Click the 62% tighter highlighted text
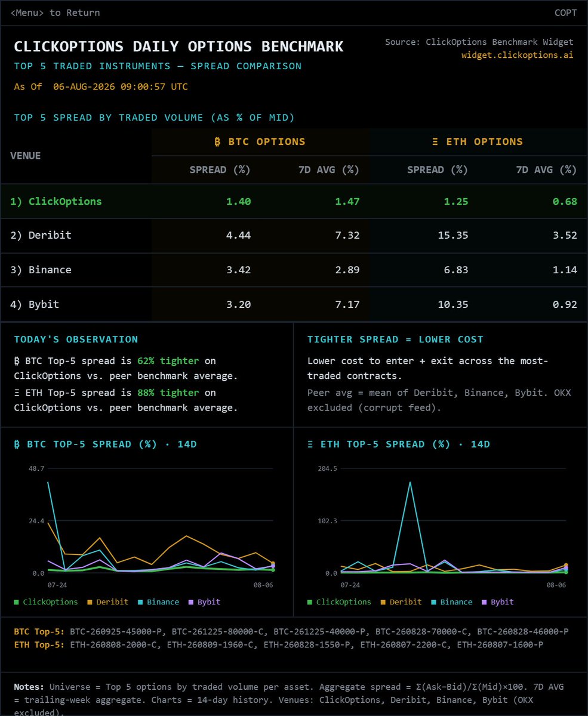Viewport: 588px width, 716px height. 168,361
